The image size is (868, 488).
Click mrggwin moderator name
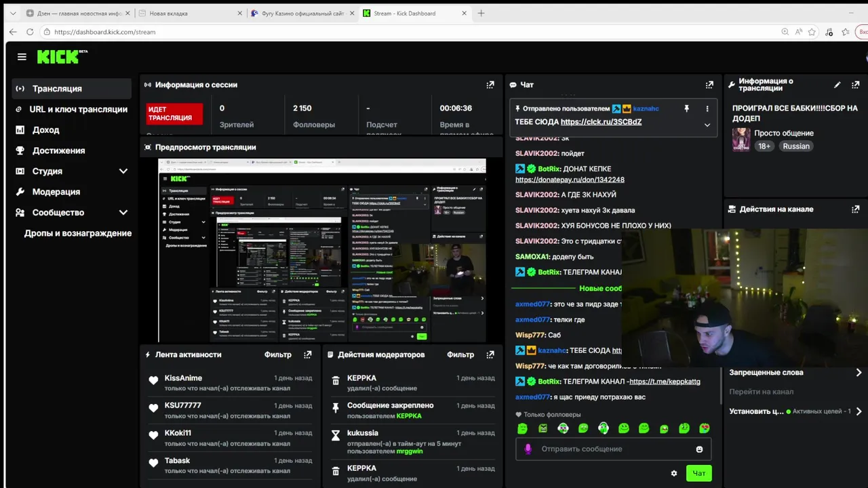pos(410,451)
